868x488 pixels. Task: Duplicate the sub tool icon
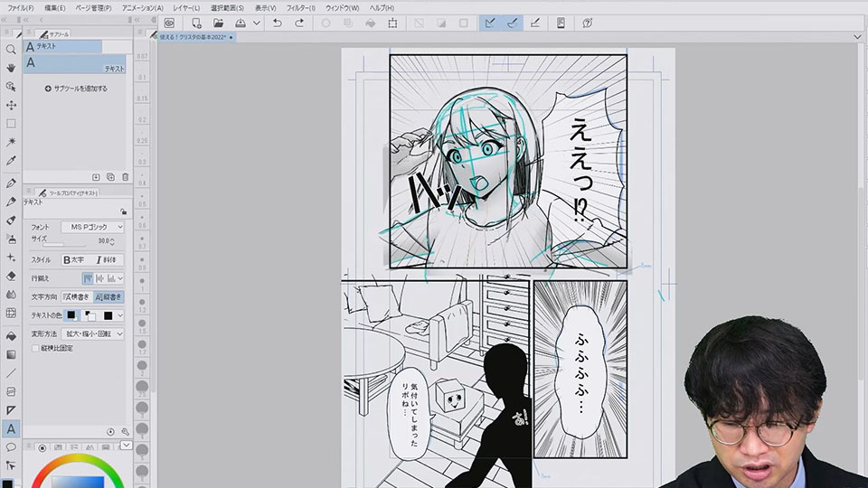110,177
